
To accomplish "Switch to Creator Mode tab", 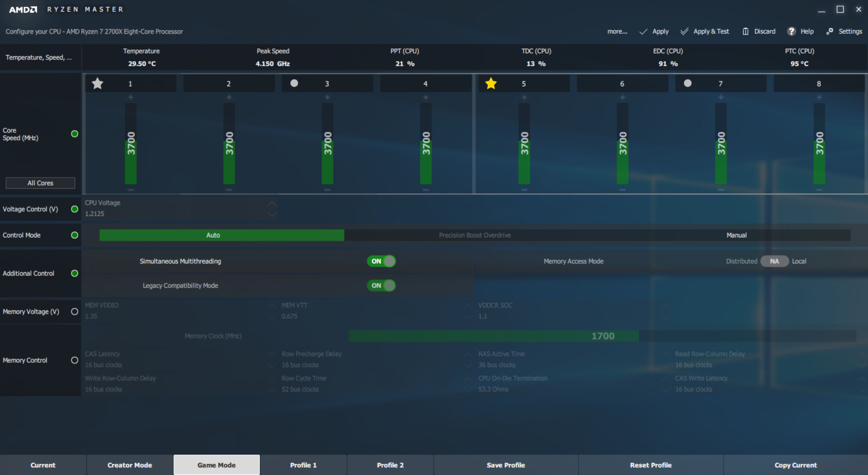I will pyautogui.click(x=130, y=465).
